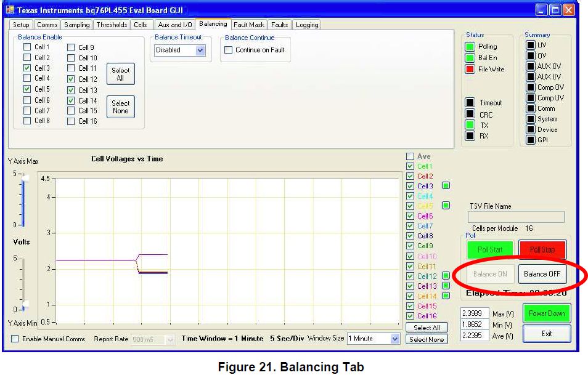Click the green balancing indicator beside Cell 3 legend
This screenshot has height=375, width=588.
click(x=446, y=185)
